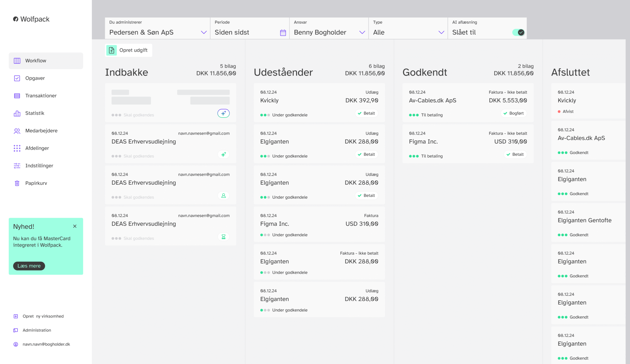Screen dimensions: 630x364
Task: Click the loading placeholder card in Indbakke
Action: tap(171, 103)
